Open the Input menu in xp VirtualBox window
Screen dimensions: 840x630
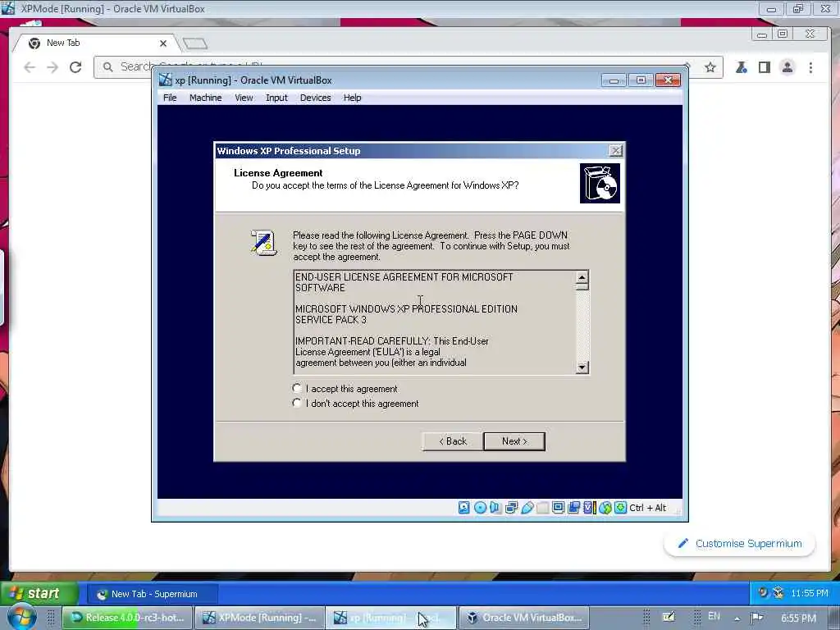(276, 98)
